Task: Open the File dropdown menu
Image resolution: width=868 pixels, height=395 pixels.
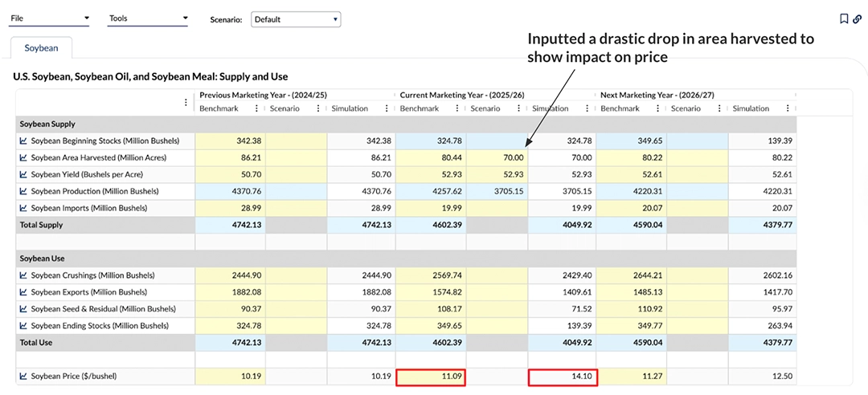Action: 50,18
